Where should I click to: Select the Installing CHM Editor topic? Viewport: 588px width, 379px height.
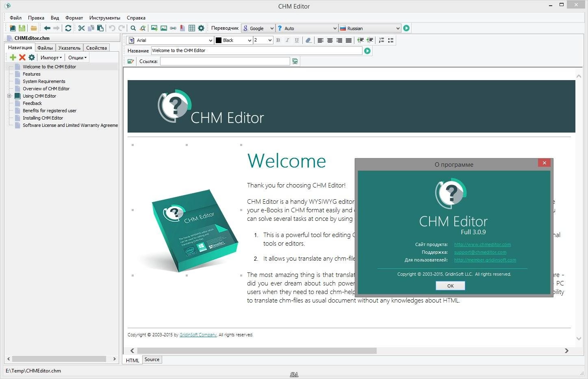(x=43, y=118)
